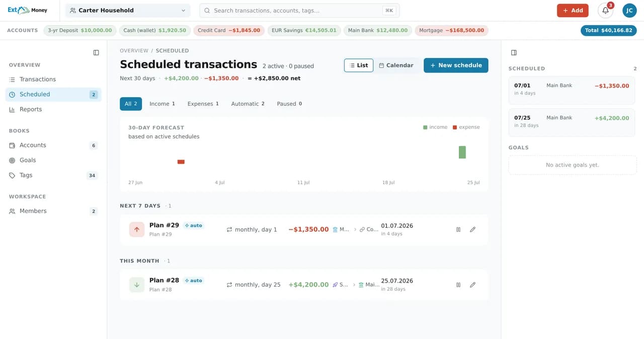The height and width of the screenshot is (339, 644).
Task: Switch to List view
Action: pyautogui.click(x=359, y=65)
